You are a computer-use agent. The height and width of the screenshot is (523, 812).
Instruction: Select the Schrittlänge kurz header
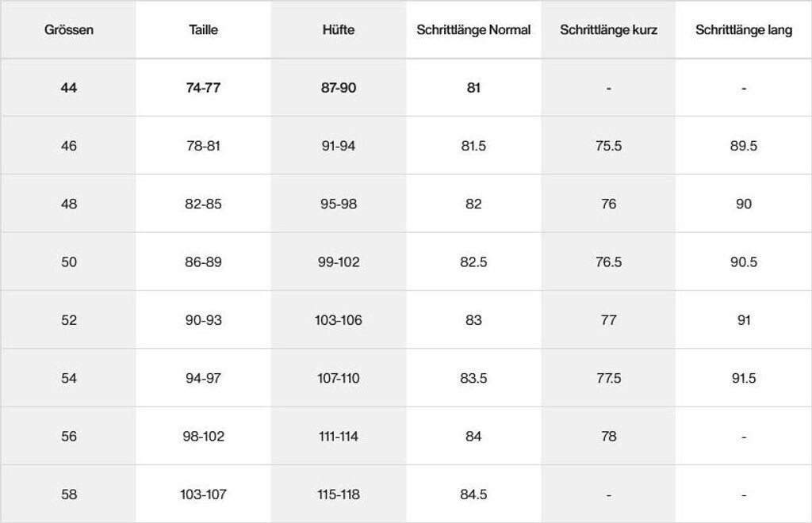[x=608, y=30]
